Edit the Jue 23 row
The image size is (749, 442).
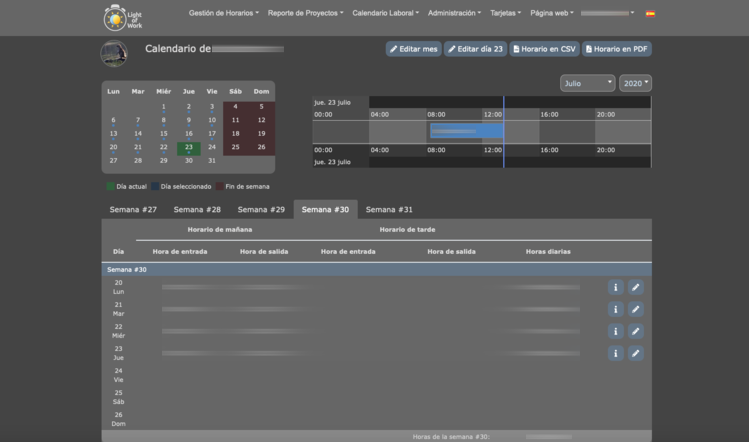pos(635,353)
